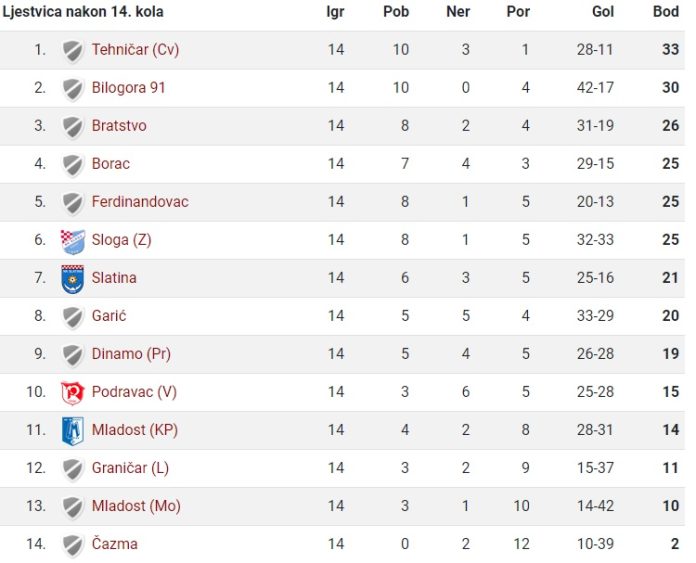Click the grey shield next to Čazma
Viewport: 696px width, 563px height.
pos(73,546)
